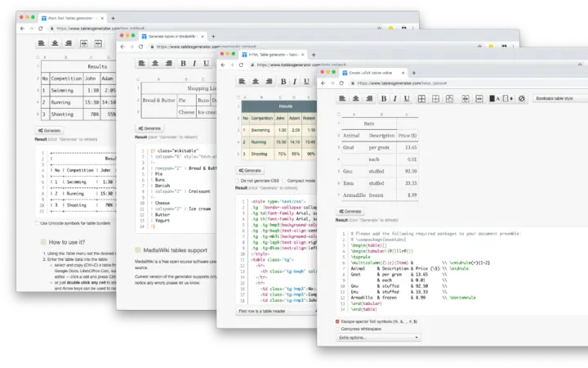Merge cells icon in Plain Text window
The image size is (588, 368).
(84, 43)
